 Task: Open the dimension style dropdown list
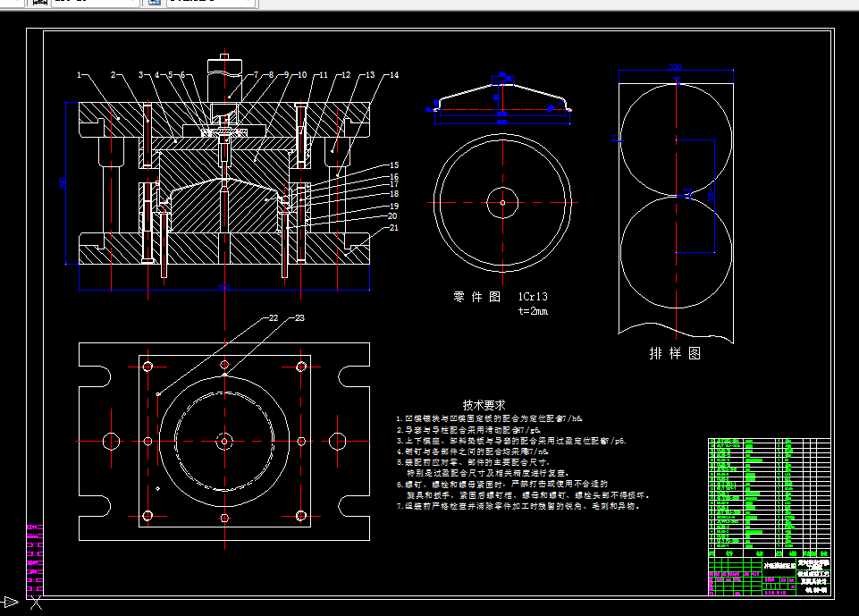95,2
